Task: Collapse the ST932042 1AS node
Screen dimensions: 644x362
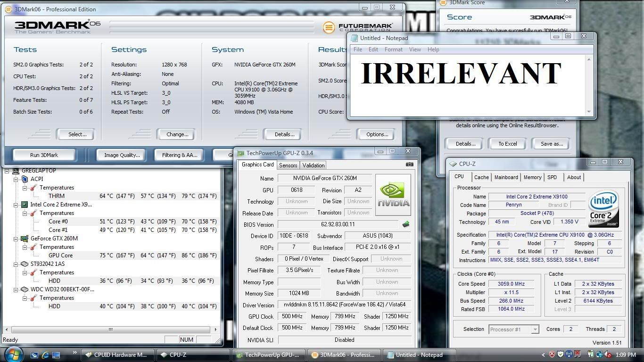Action: pyautogui.click(x=16, y=264)
